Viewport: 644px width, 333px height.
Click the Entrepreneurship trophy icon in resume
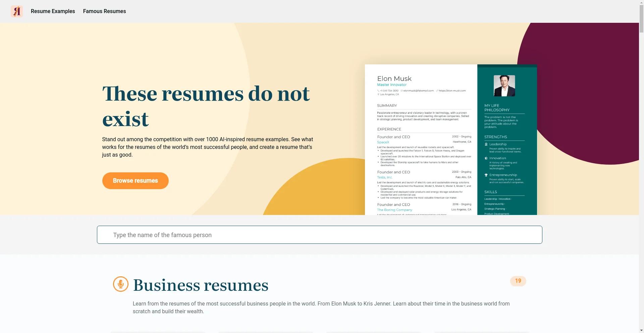click(x=486, y=175)
